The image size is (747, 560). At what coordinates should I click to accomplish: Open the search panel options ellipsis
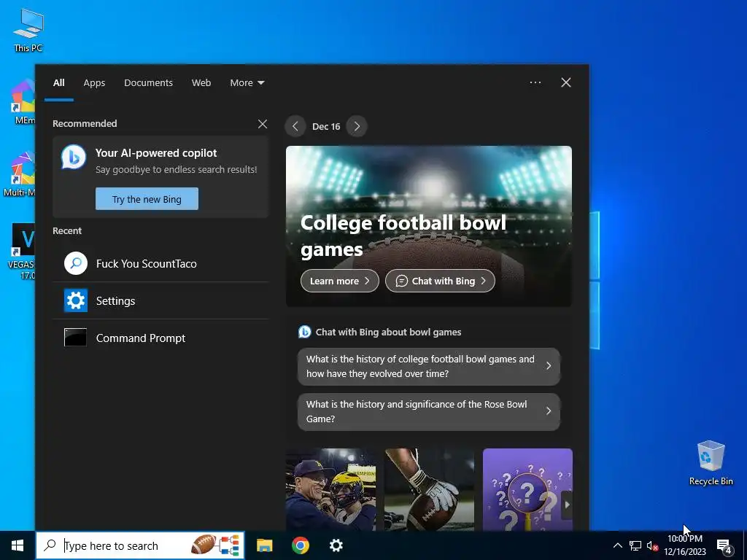click(x=535, y=82)
